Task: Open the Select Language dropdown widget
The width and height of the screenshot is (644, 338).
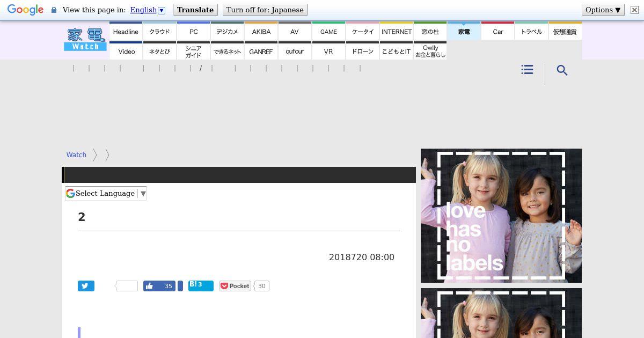Action: tap(106, 194)
